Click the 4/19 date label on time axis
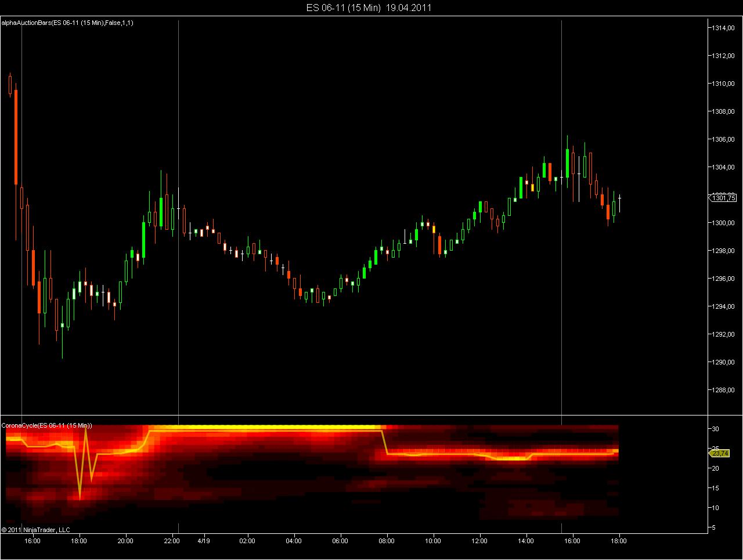 coord(203,541)
